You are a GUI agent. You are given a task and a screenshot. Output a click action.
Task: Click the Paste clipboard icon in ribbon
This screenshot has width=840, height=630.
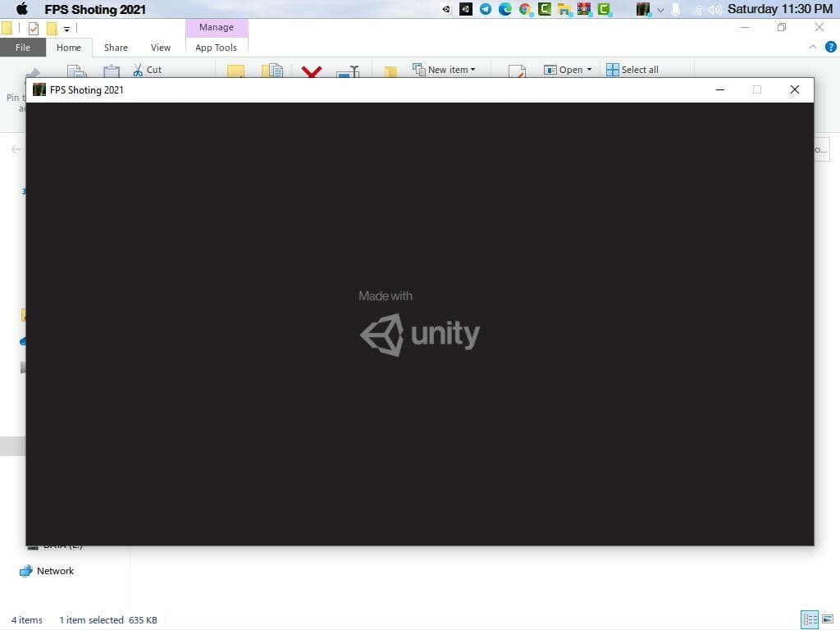click(112, 71)
